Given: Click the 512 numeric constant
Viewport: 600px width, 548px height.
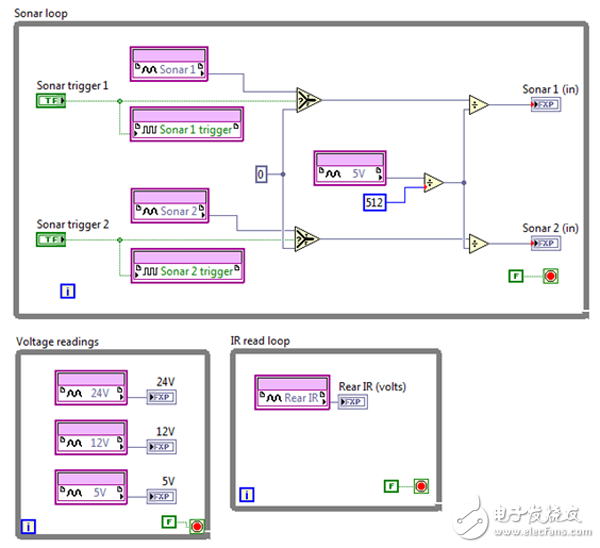Looking at the screenshot, I should 376,204.
